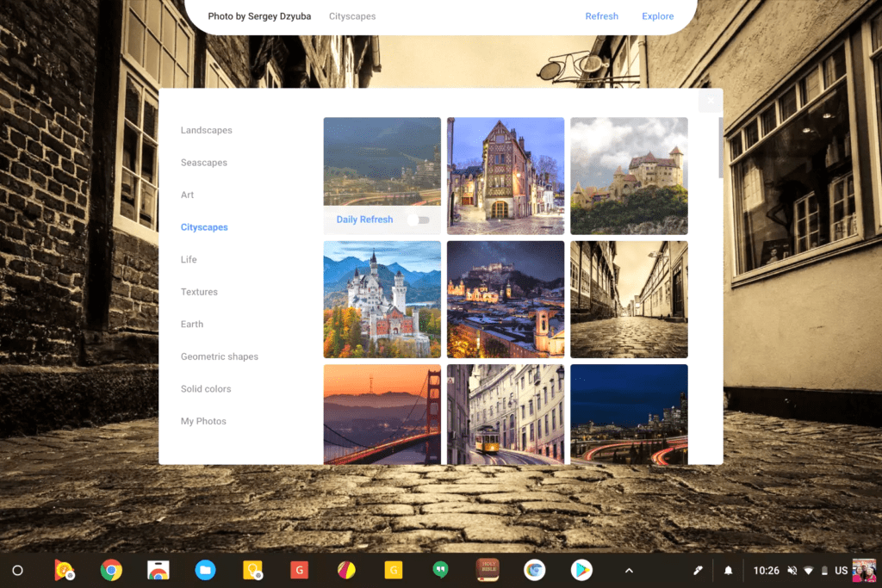Viewport: 882px width, 588px height.
Task: Open the system tray at the clock
Action: tap(766, 570)
